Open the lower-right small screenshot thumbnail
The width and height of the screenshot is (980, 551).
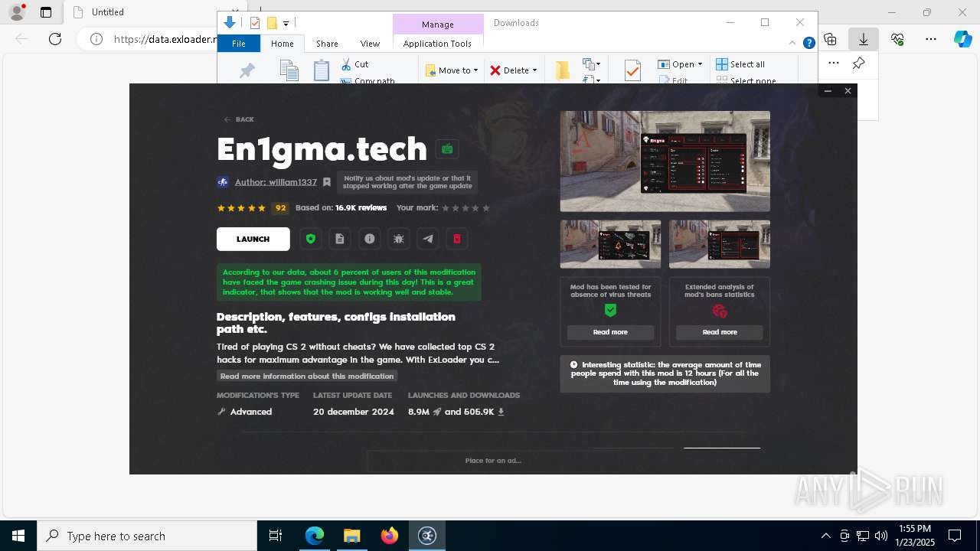click(720, 244)
